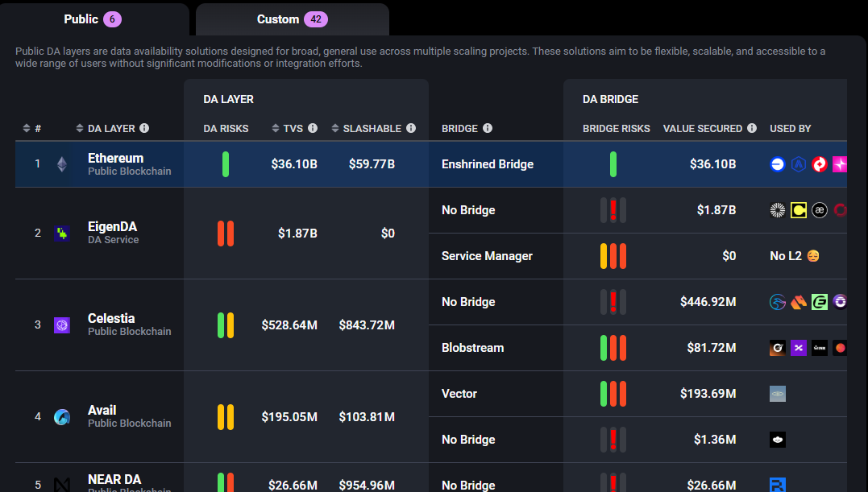Viewport: 868px width, 492px height.
Task: Open the Celestia DA layer page
Action: 111,318
